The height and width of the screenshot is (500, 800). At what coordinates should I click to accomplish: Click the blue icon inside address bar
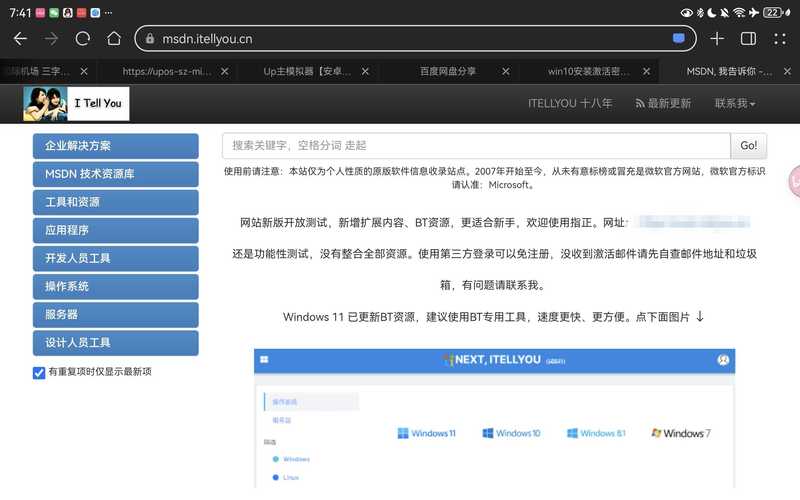pyautogui.click(x=679, y=38)
